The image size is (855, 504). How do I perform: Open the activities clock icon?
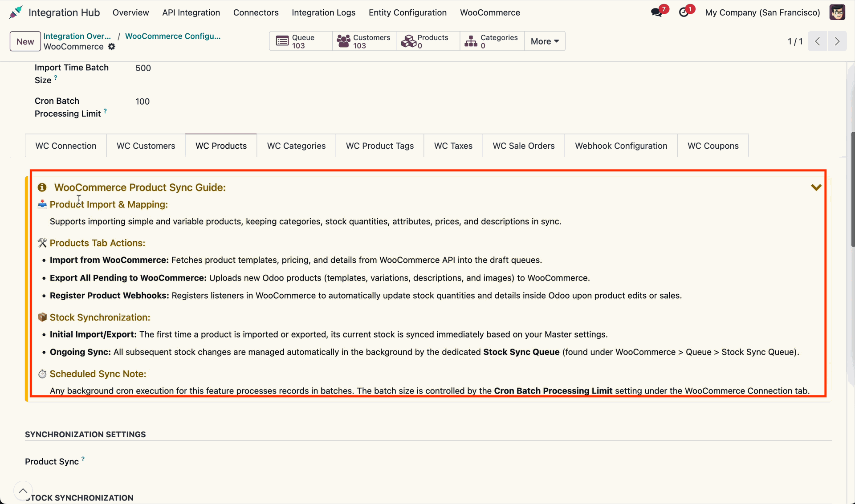(x=684, y=12)
